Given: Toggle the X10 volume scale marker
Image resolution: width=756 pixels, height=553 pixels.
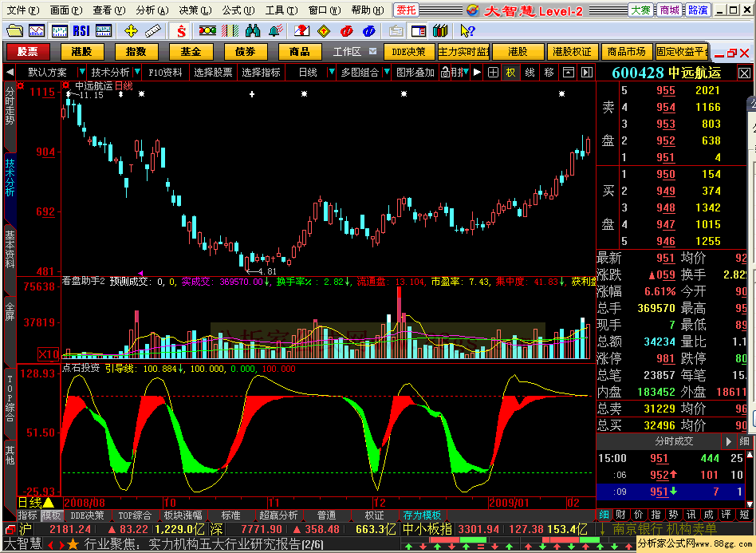Looking at the screenshot, I should click(x=48, y=354).
